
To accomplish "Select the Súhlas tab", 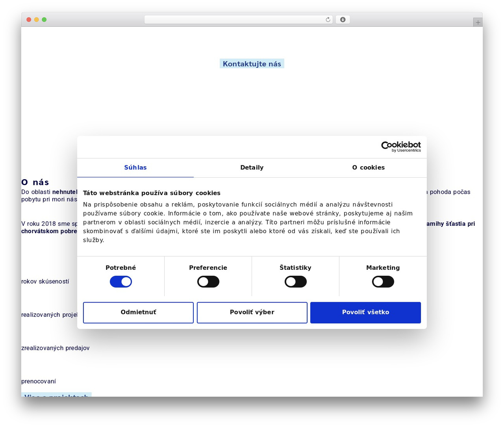I will point(135,168).
